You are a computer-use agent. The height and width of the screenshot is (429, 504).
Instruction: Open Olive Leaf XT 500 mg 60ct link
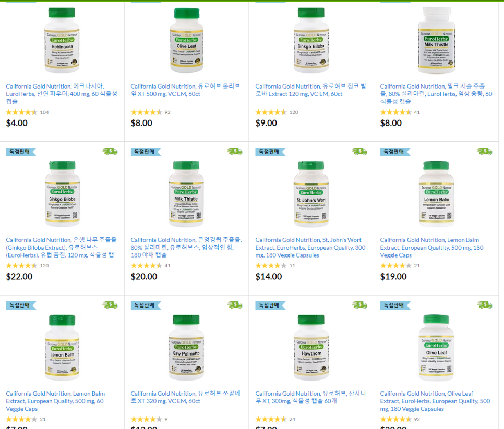(185, 90)
